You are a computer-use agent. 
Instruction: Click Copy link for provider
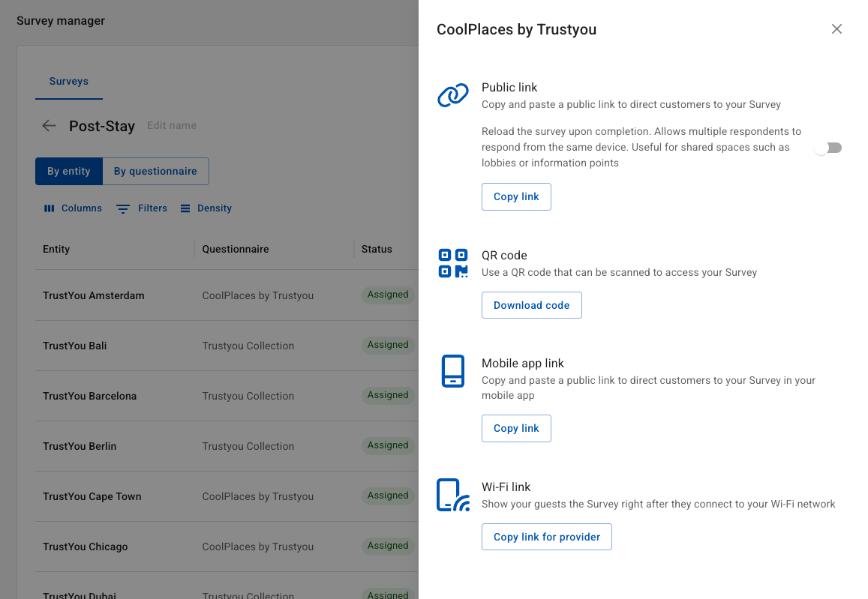pyautogui.click(x=546, y=537)
